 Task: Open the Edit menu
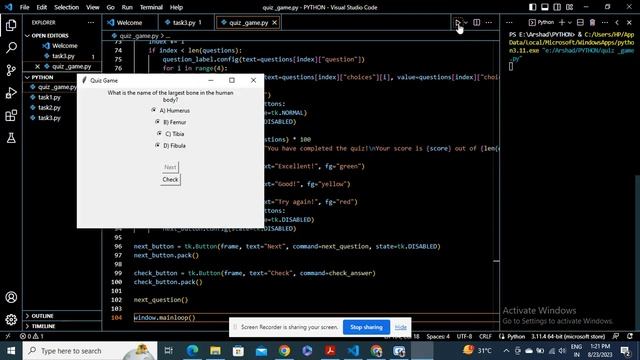click(41, 7)
